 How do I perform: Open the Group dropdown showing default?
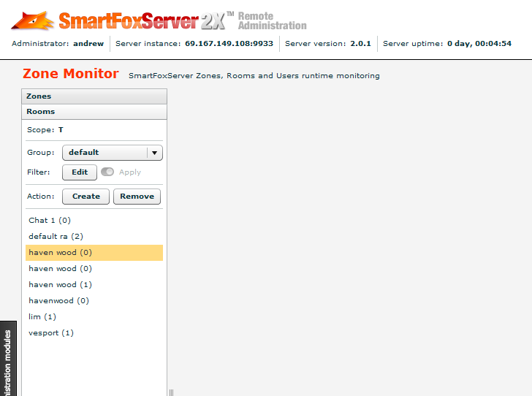pyautogui.click(x=112, y=153)
